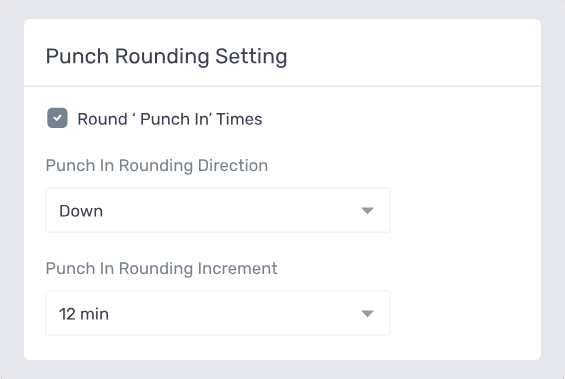Click the Punch In Rounding Increment label

click(161, 269)
